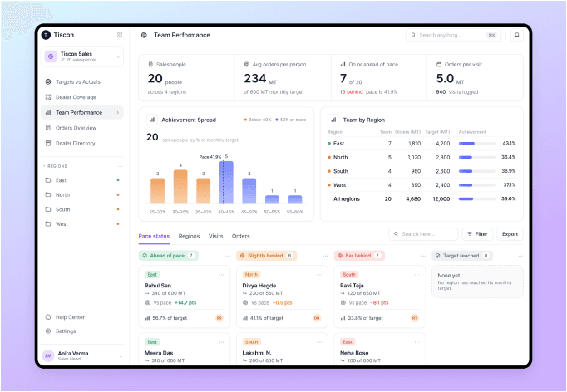Switch to the Visits tab
Image resolution: width=567 pixels, height=392 pixels.
pos(216,236)
